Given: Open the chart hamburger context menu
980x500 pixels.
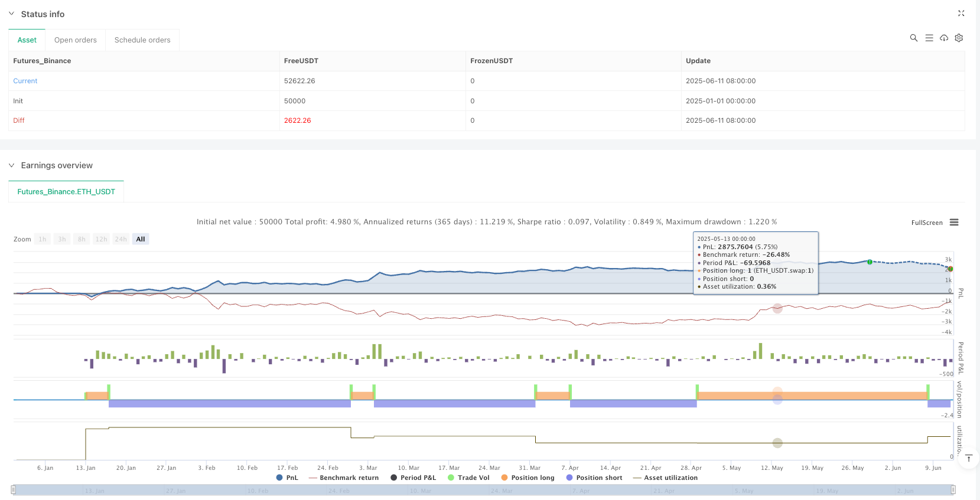Looking at the screenshot, I should [x=954, y=223].
